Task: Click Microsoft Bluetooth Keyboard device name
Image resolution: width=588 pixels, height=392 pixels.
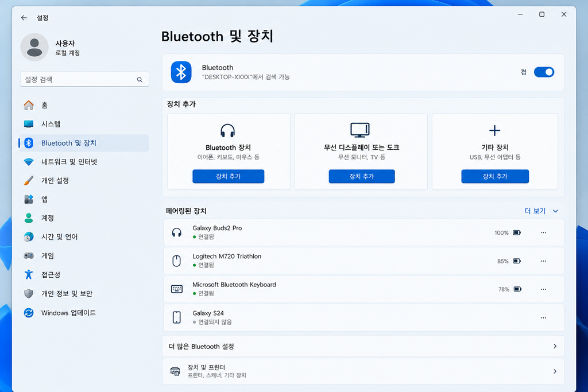Action: [234, 285]
